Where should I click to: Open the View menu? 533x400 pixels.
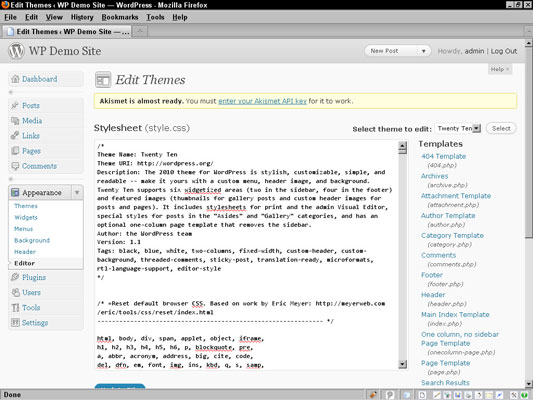[54, 17]
